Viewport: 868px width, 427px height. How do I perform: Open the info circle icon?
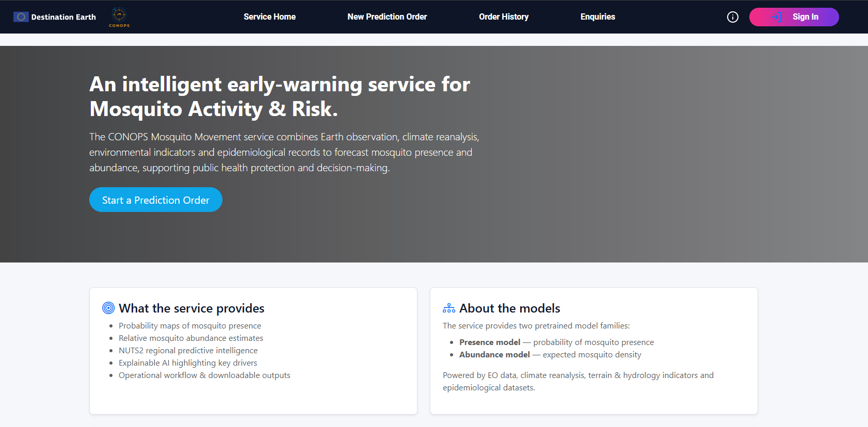pyautogui.click(x=732, y=17)
